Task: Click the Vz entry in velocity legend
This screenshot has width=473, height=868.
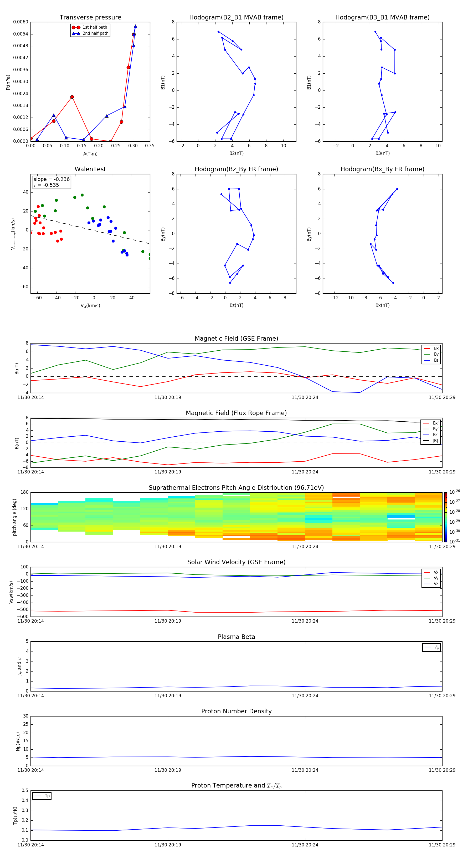Action: click(x=431, y=584)
